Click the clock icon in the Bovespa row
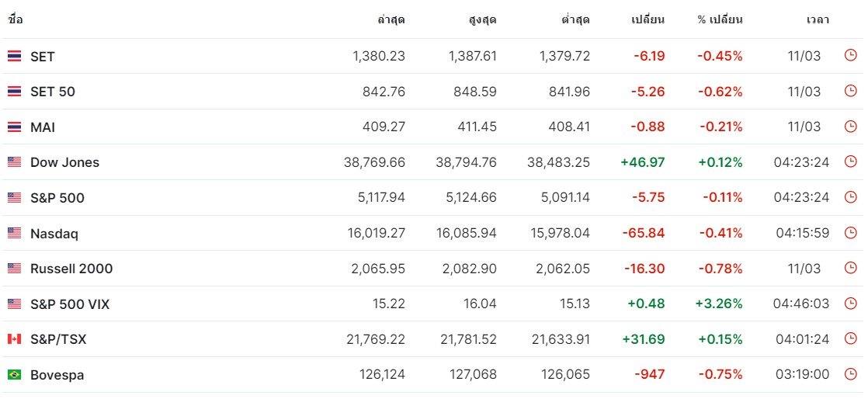 pyautogui.click(x=850, y=374)
